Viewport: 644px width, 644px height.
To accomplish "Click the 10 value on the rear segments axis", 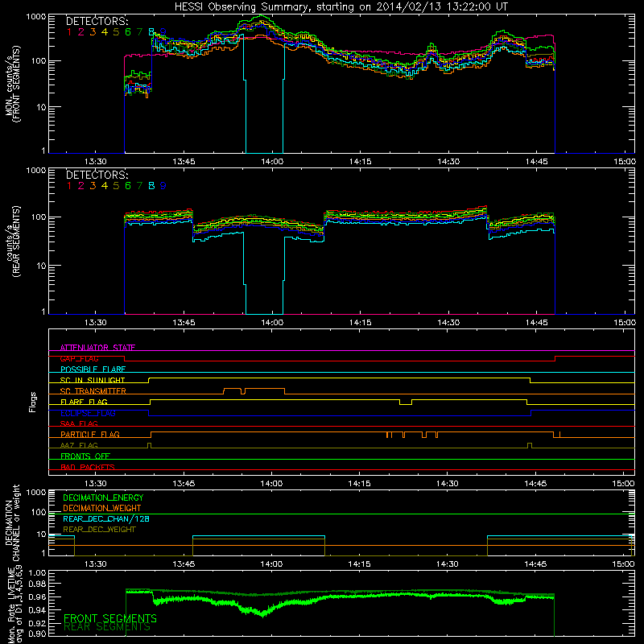I will (41, 266).
